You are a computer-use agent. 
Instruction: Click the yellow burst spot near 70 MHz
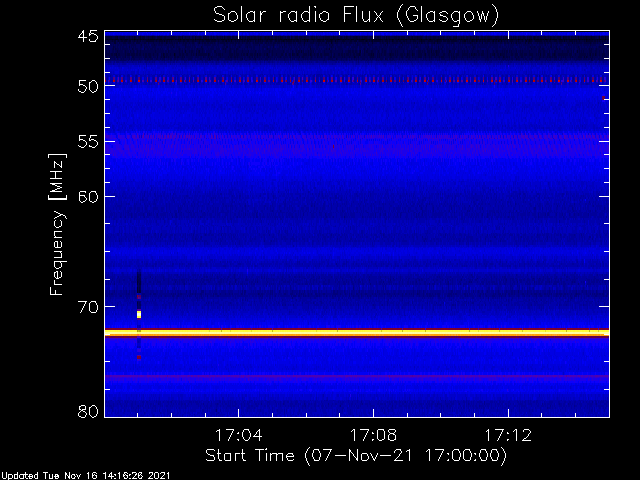pos(139,314)
